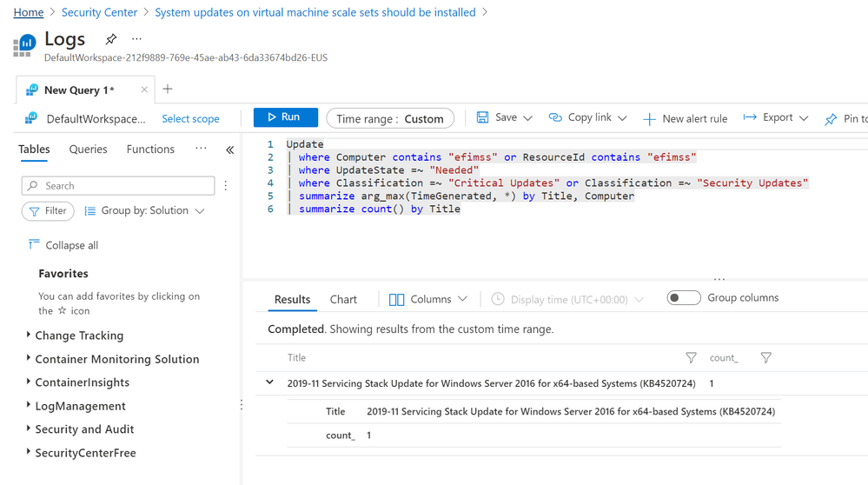868x485 pixels.
Task: Open the System updates breadcrumb link
Action: point(315,12)
